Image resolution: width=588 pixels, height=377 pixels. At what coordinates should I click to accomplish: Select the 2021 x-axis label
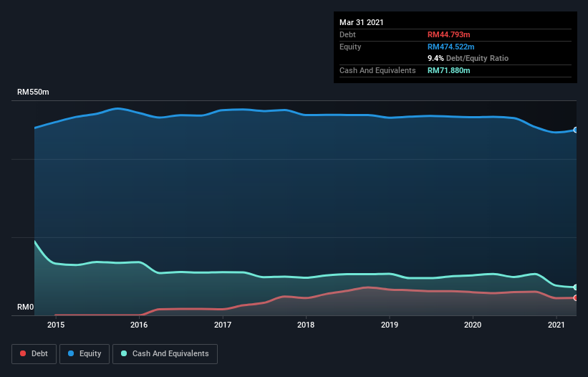click(x=556, y=325)
